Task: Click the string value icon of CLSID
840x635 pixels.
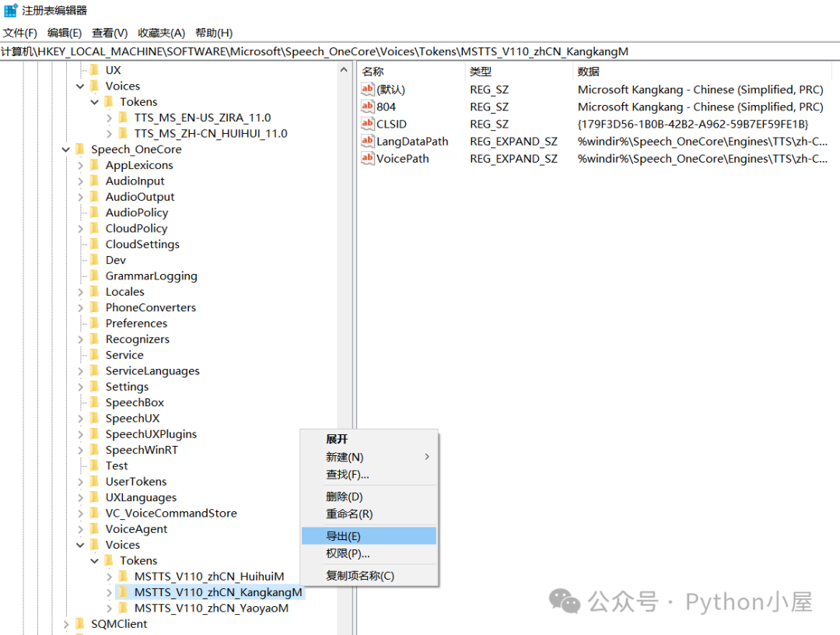Action: (x=367, y=124)
